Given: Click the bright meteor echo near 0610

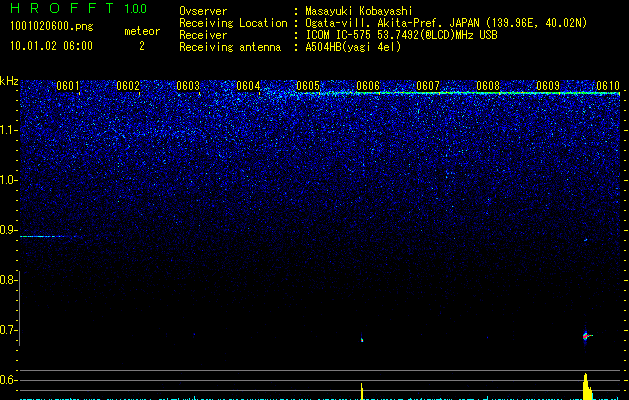Looking at the screenshot, I should [x=586, y=336].
